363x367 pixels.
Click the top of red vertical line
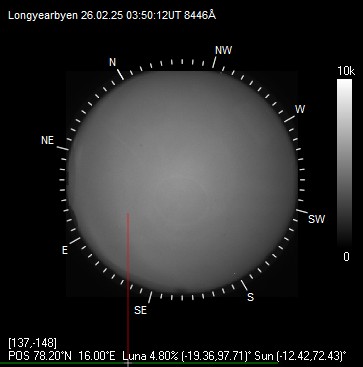tap(128, 214)
